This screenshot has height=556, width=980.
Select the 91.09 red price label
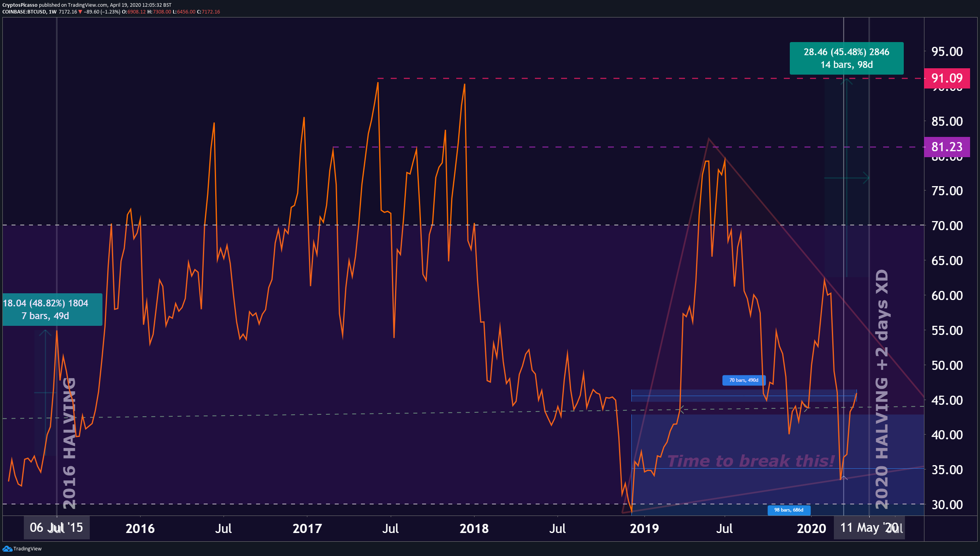(947, 78)
